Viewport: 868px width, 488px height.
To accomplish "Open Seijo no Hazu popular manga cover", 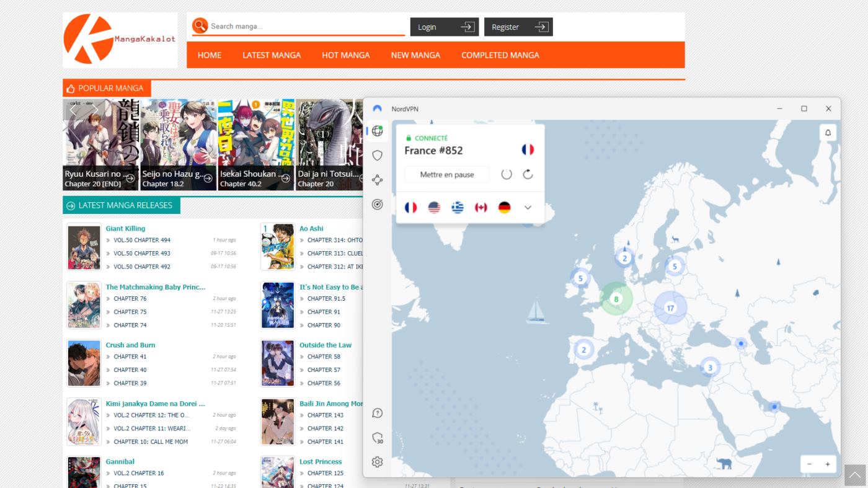I will pos(179,144).
